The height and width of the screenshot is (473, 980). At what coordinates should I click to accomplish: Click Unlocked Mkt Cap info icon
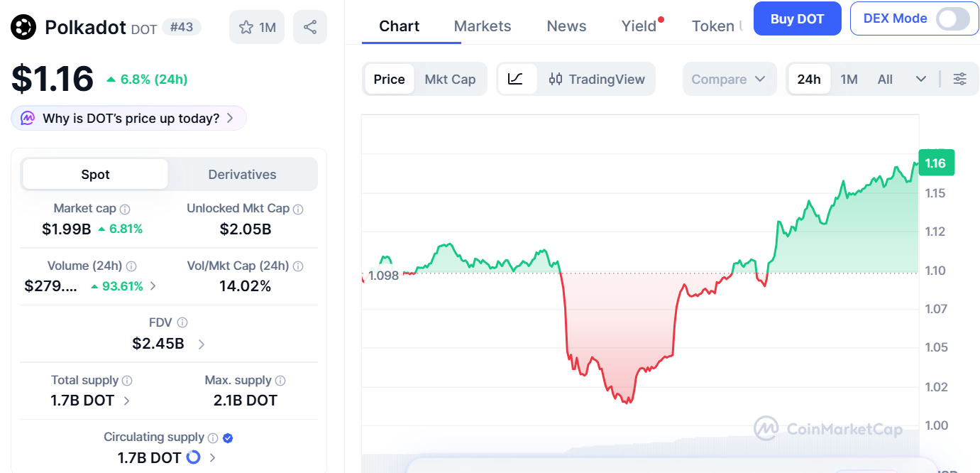pos(298,210)
